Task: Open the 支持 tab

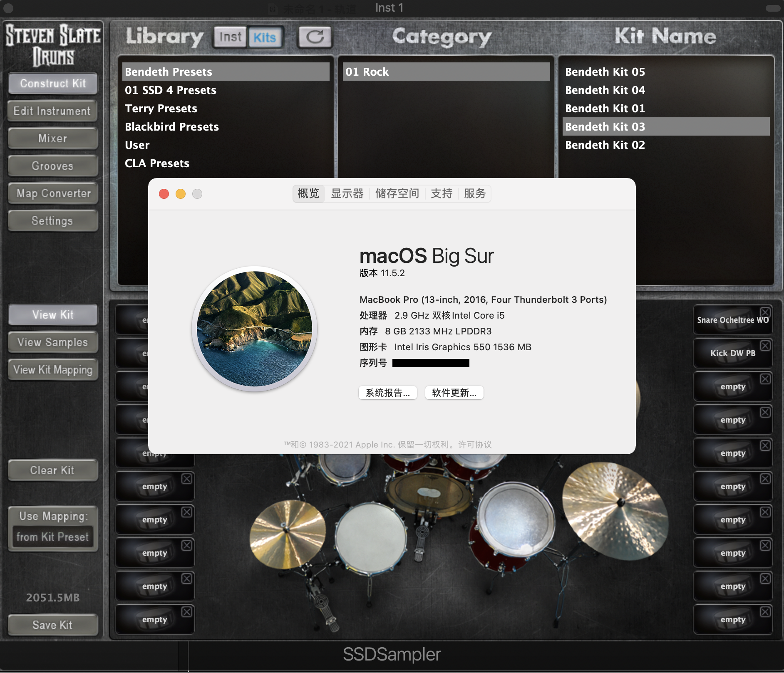Action: [442, 193]
